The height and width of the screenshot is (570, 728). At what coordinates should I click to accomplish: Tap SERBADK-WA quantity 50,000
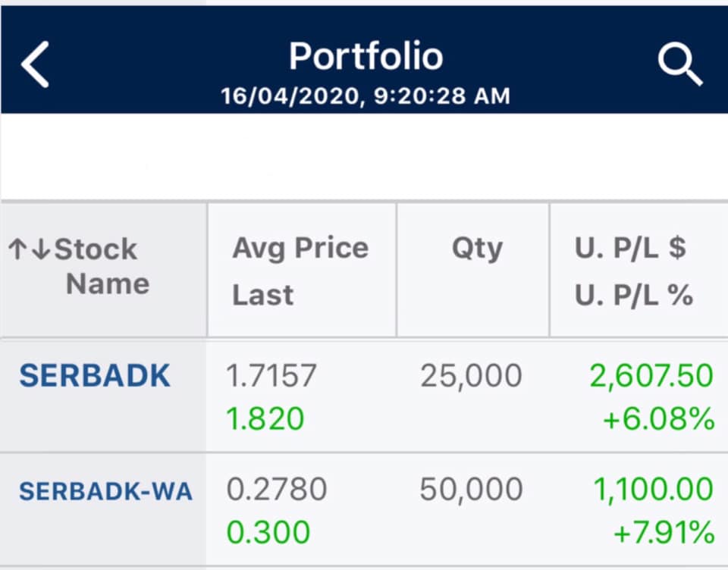(471, 489)
